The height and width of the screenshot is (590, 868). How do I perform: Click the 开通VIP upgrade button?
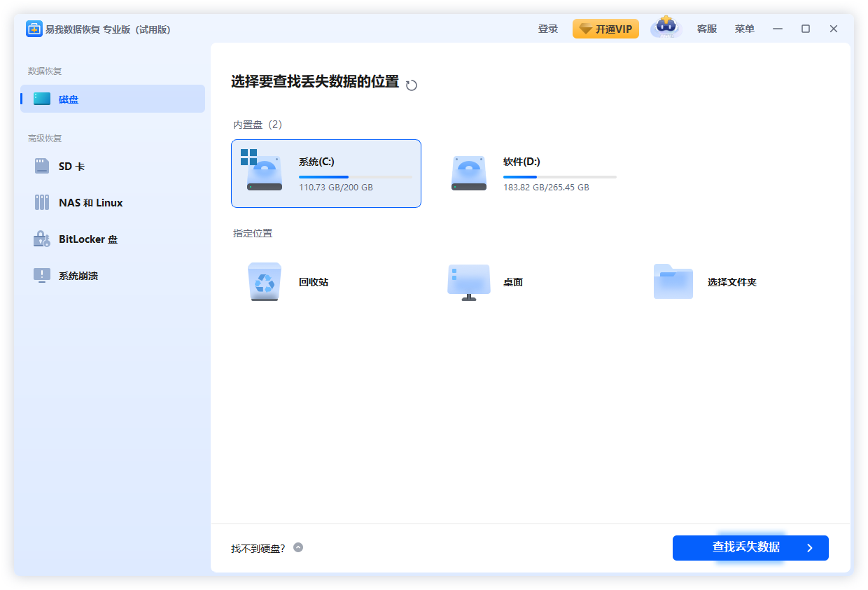605,29
